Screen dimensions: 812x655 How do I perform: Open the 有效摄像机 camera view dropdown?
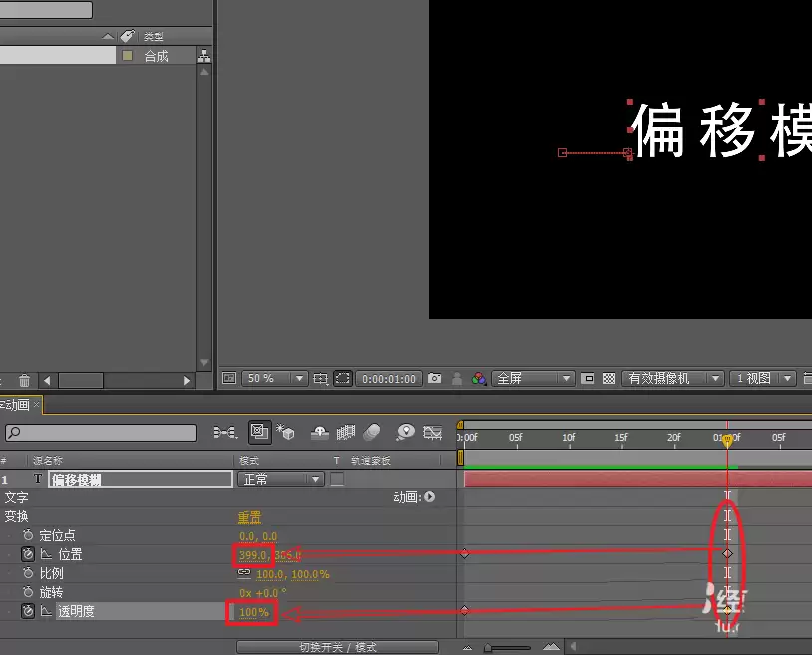click(672, 378)
